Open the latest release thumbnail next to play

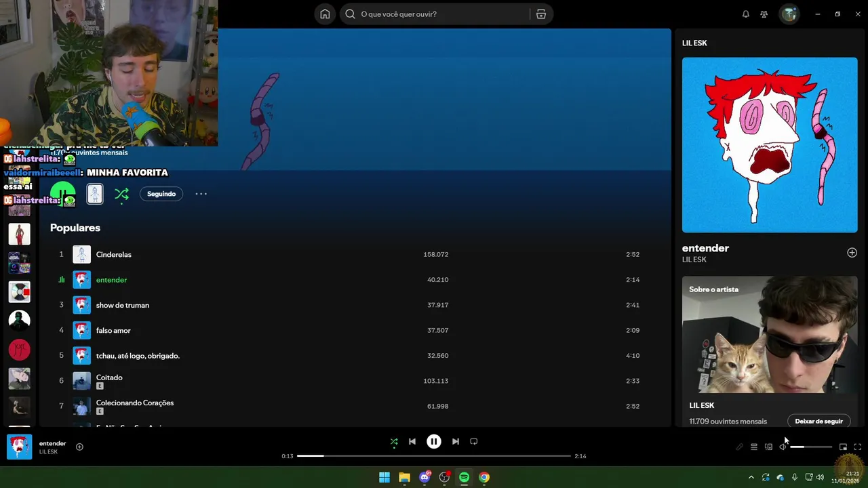(95, 194)
